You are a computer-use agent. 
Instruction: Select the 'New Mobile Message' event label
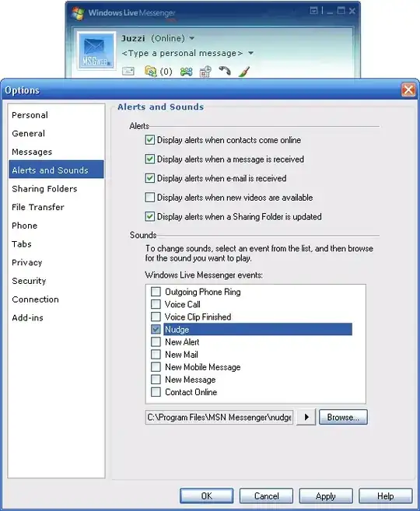[x=203, y=367]
